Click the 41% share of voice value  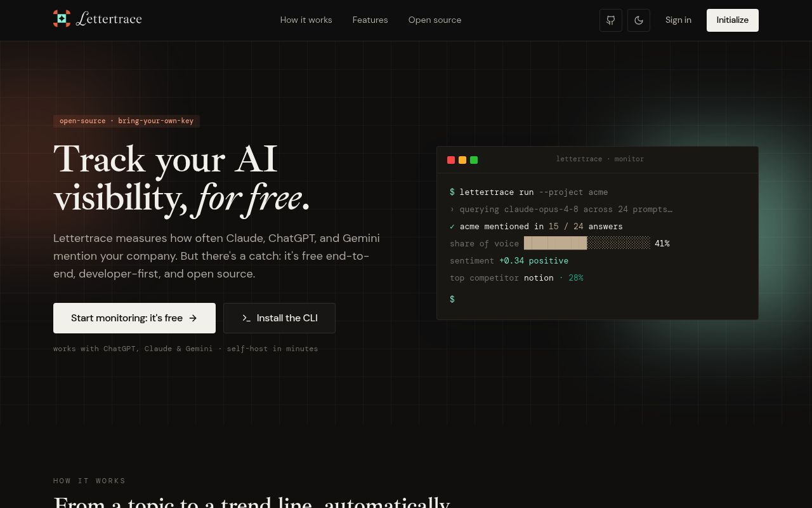click(662, 243)
